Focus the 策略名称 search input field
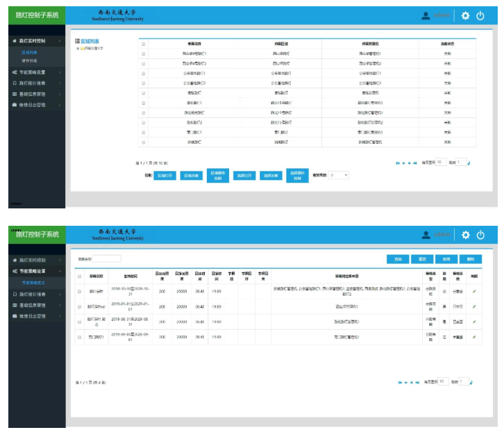Viewport: 504px width, 430px height. (x=106, y=259)
